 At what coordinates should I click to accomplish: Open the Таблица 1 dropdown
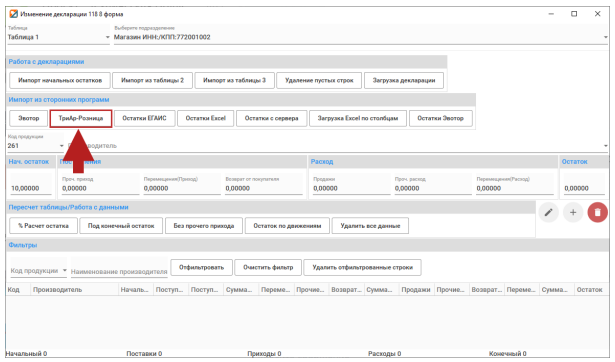pos(58,37)
